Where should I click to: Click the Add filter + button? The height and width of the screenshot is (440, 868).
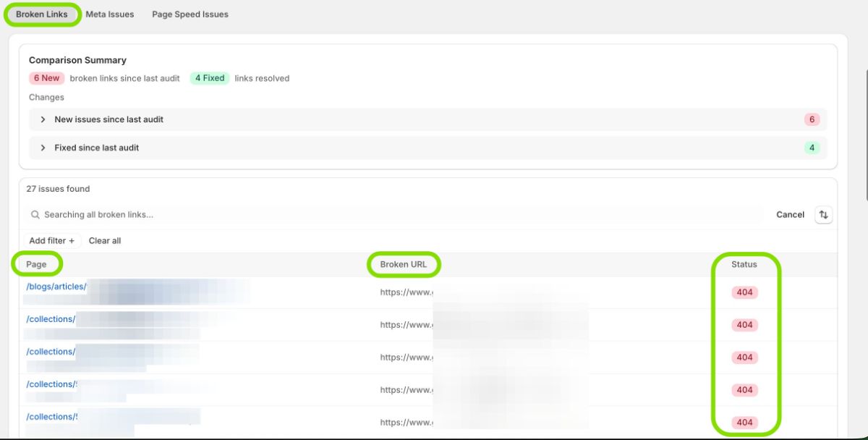(x=51, y=241)
